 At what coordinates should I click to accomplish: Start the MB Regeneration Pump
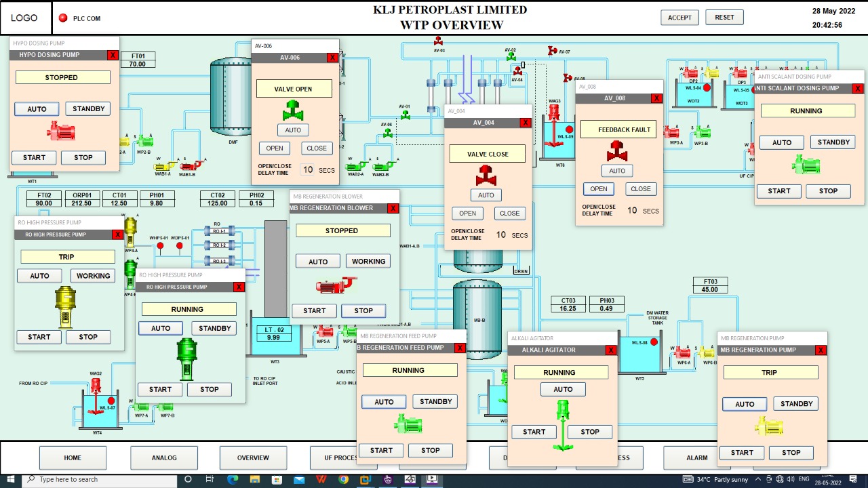pos(742,453)
